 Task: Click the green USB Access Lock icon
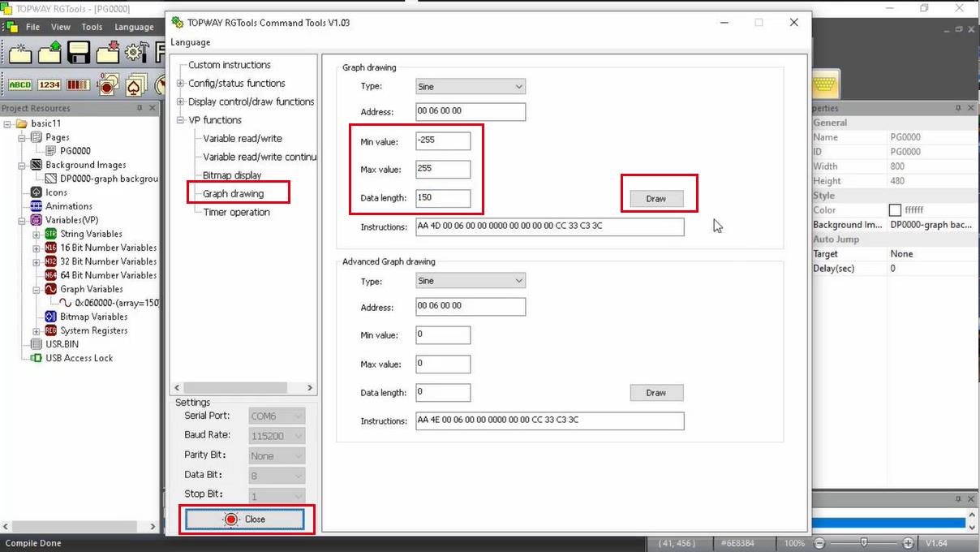tap(36, 358)
